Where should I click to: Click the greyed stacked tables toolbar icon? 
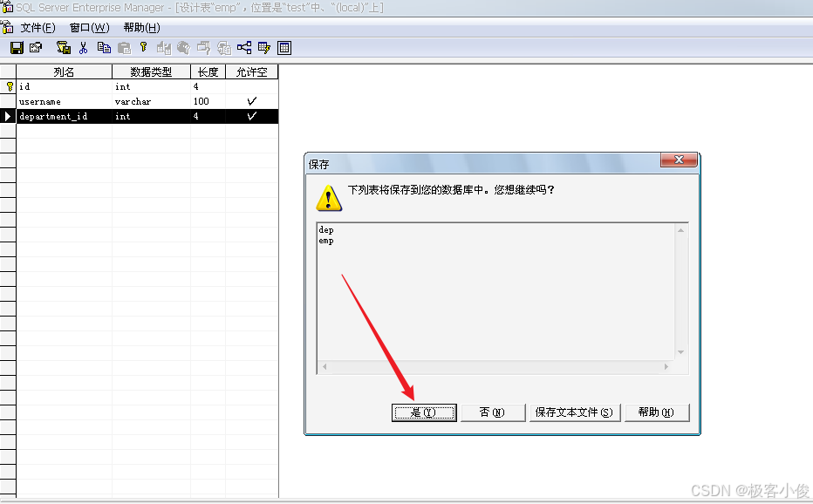pos(224,48)
